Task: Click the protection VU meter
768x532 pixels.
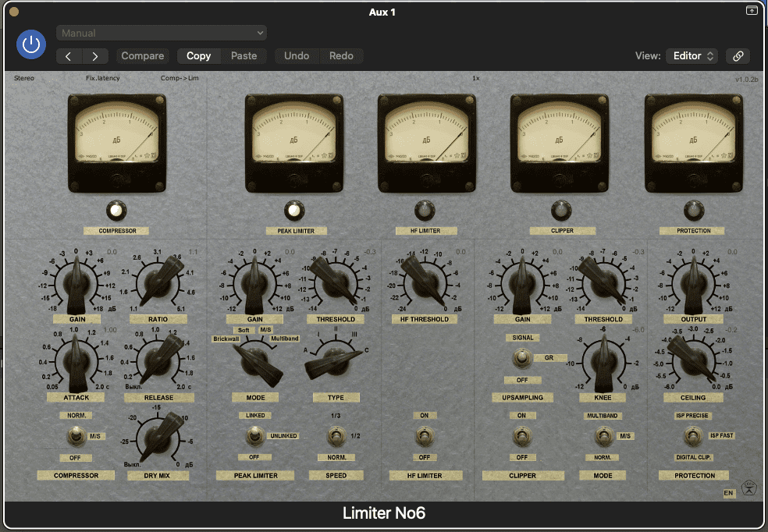Action: point(694,143)
